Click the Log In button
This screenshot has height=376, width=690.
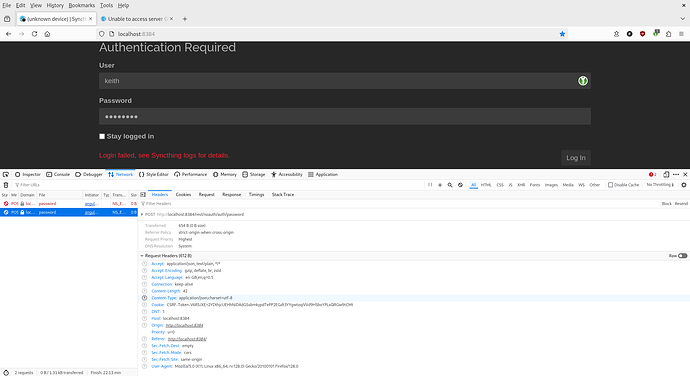[x=576, y=158]
